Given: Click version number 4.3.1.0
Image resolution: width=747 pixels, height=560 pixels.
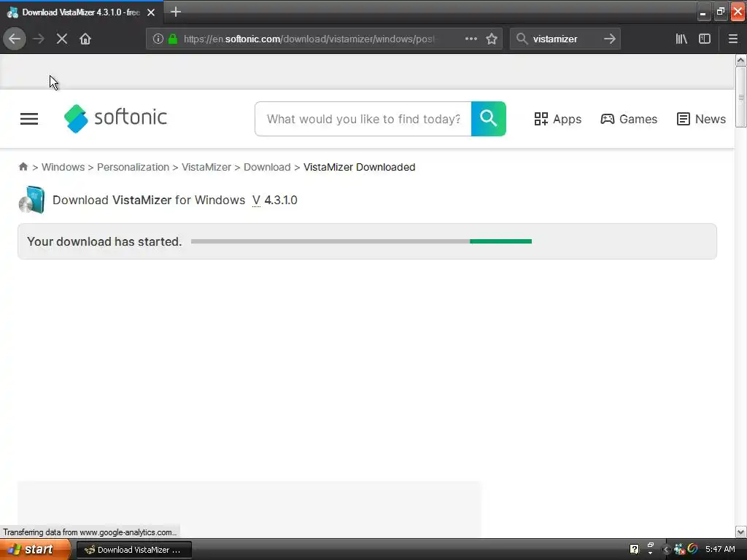Looking at the screenshot, I should coord(281,200).
